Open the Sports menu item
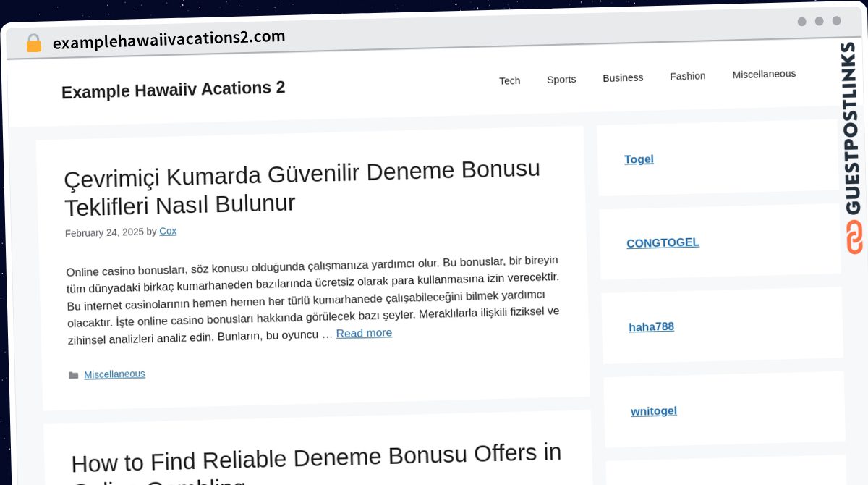This screenshot has height=485, width=868. (561, 79)
